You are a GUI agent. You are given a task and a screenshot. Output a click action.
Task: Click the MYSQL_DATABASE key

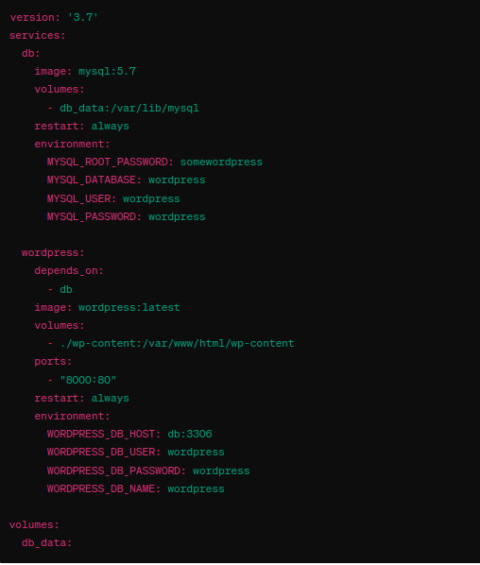(x=91, y=180)
